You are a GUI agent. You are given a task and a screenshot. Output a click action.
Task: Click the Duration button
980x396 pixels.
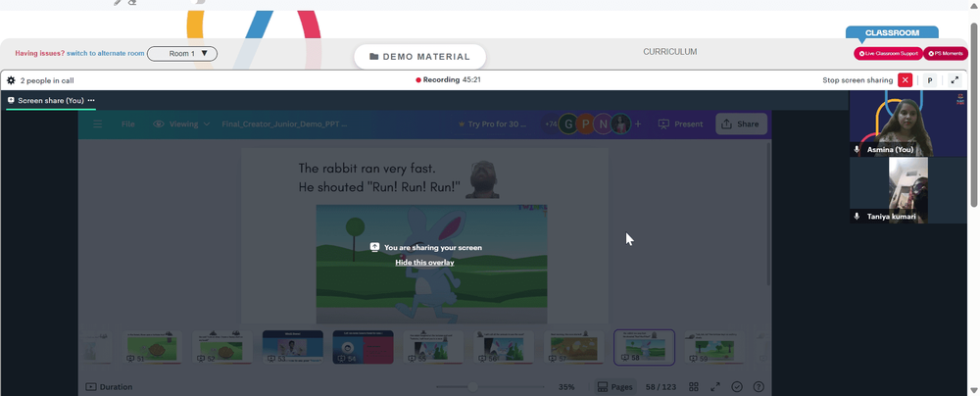point(110,386)
